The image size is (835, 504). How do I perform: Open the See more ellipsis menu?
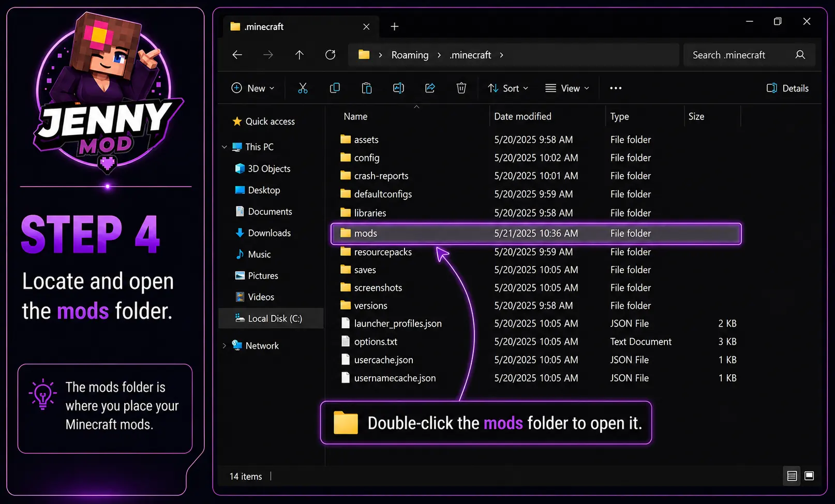click(x=616, y=88)
